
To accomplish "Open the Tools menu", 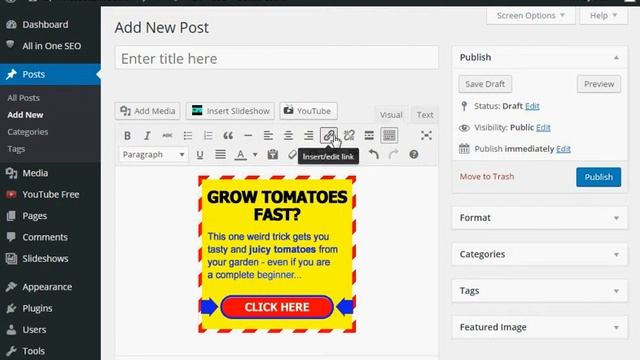I will [x=50, y=351].
